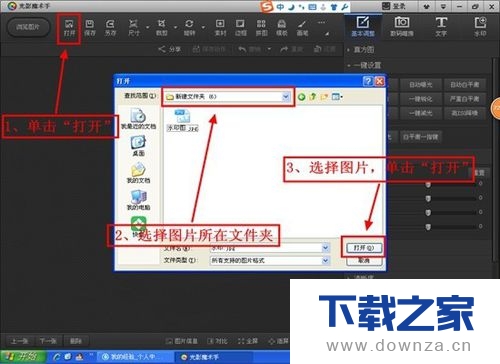The height and width of the screenshot is (364, 500).
Task: Switch to the 基本调整 tab
Action: 363,26
